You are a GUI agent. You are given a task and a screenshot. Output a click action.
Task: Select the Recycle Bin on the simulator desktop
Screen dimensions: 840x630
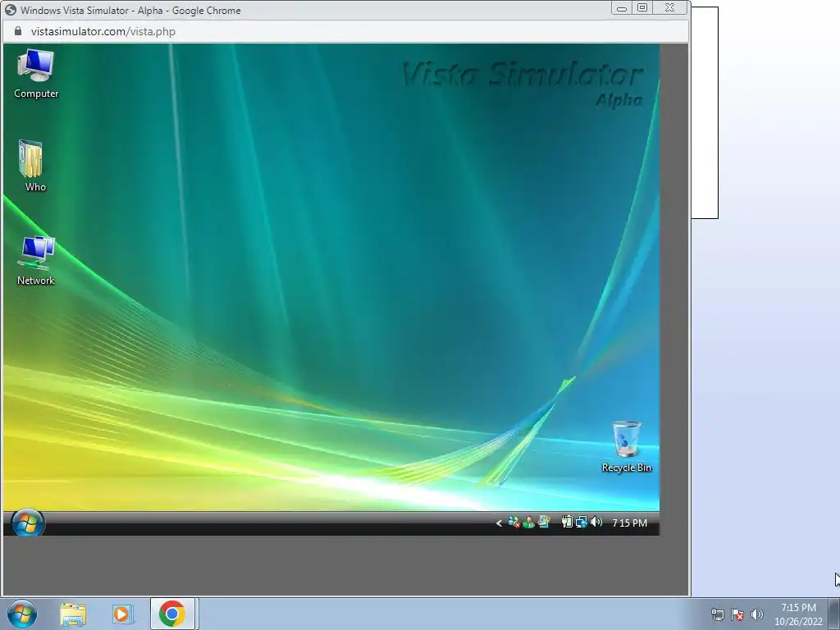click(x=626, y=447)
